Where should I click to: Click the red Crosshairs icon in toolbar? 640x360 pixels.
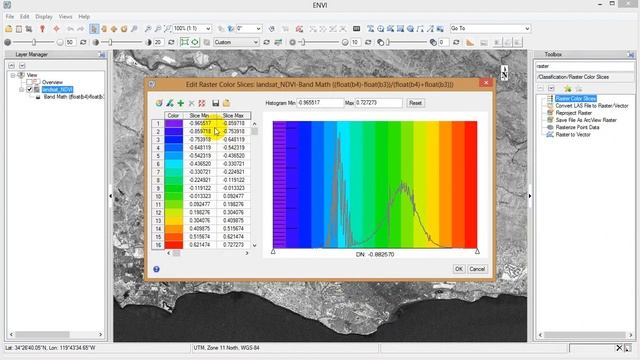point(56,29)
